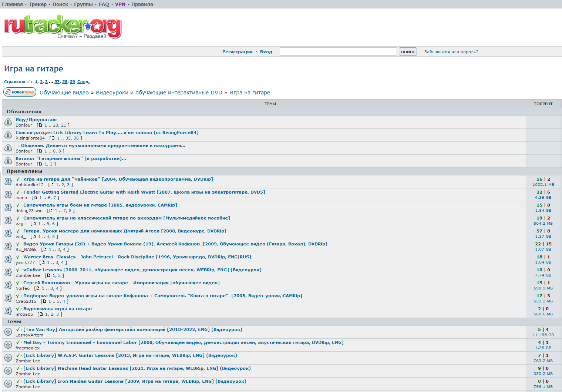Click author name yanik777
This screenshot has height=392, width=562.
click(25, 262)
